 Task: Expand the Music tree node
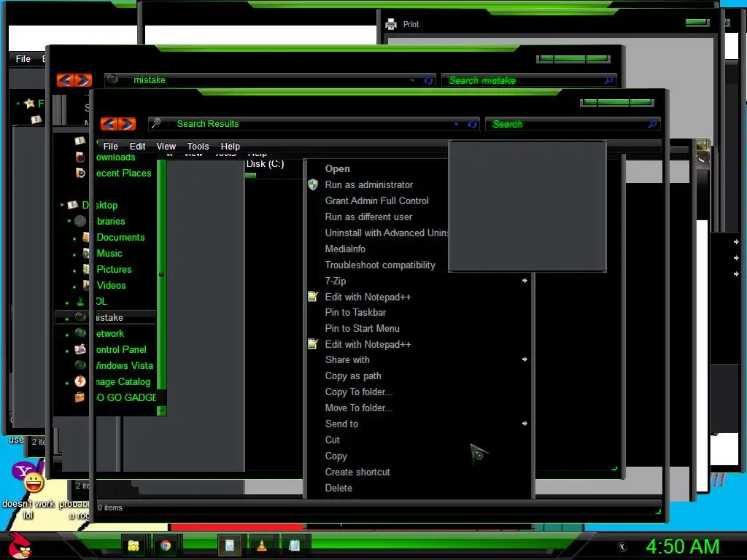[74, 254]
